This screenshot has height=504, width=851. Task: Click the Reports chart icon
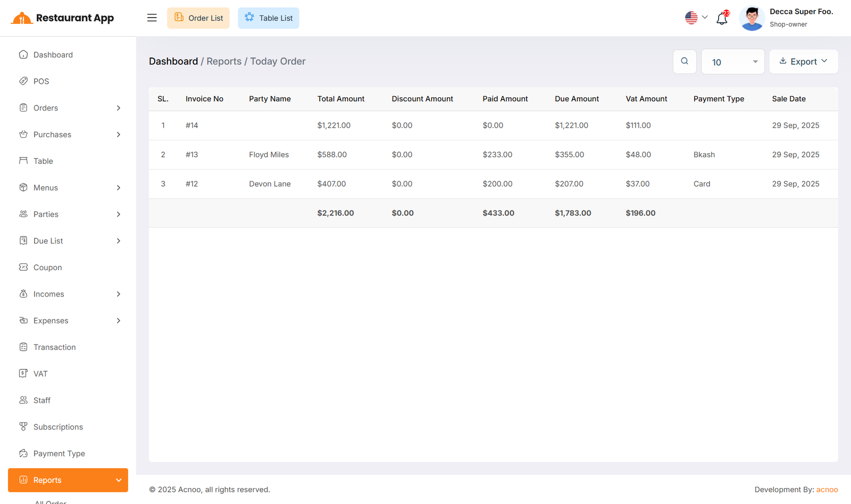click(x=23, y=480)
